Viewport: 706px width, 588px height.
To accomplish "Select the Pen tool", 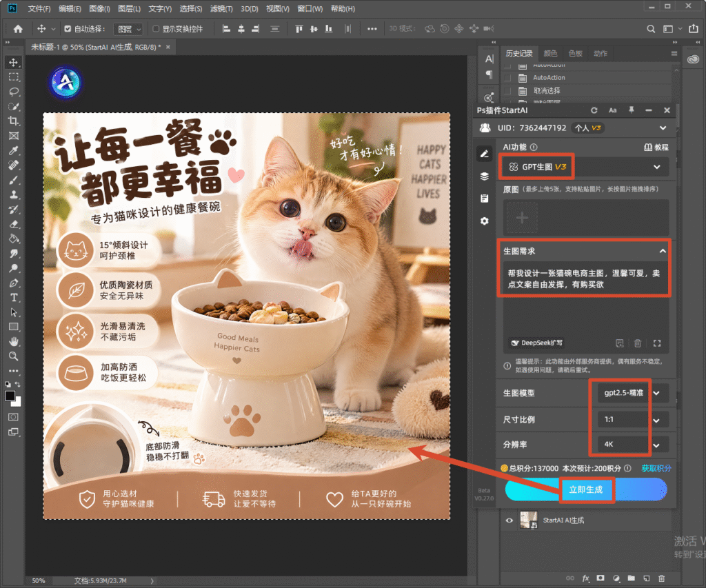I will pyautogui.click(x=14, y=283).
